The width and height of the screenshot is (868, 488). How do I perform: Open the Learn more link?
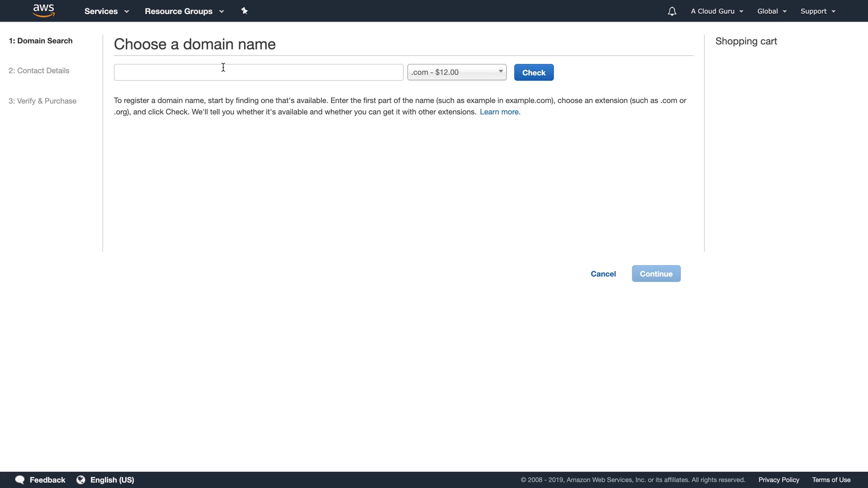[500, 112]
